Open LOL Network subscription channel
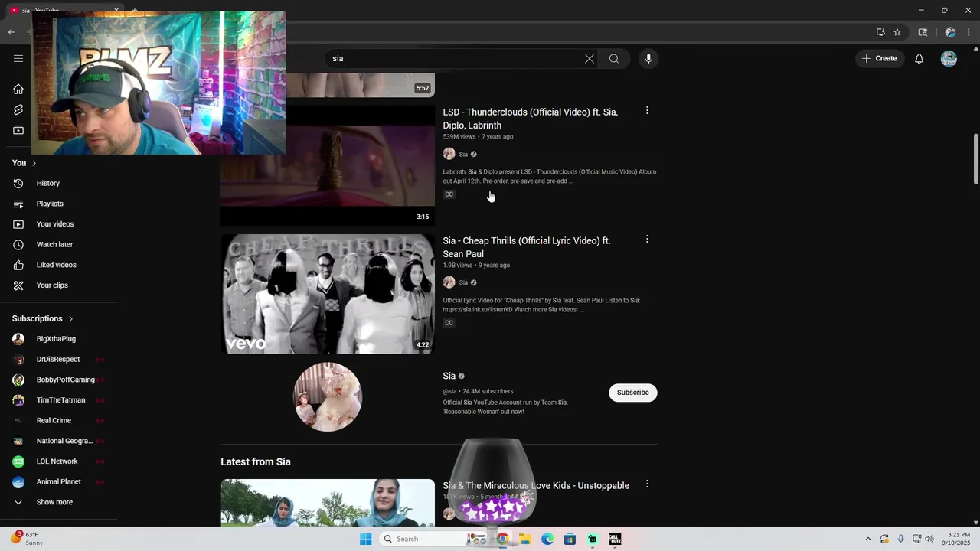Image resolution: width=980 pixels, height=551 pixels. click(x=58, y=461)
